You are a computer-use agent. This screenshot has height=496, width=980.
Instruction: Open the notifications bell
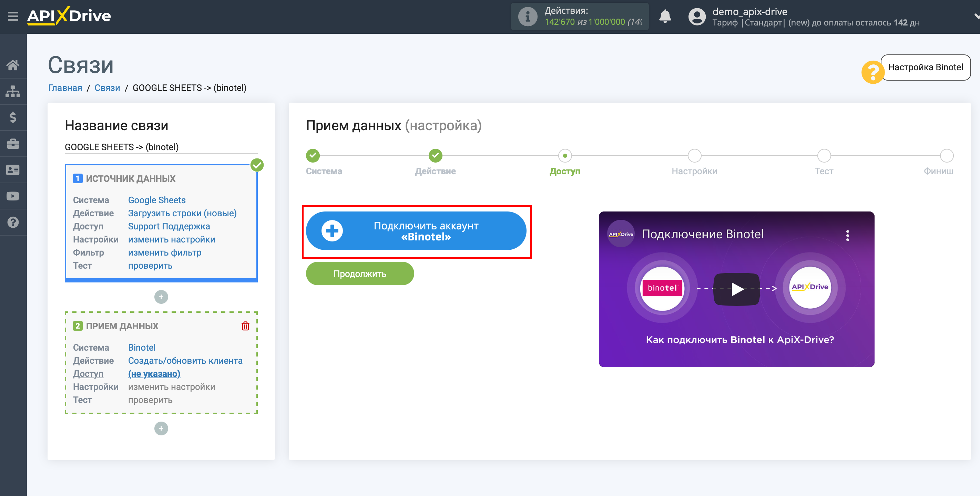[665, 16]
